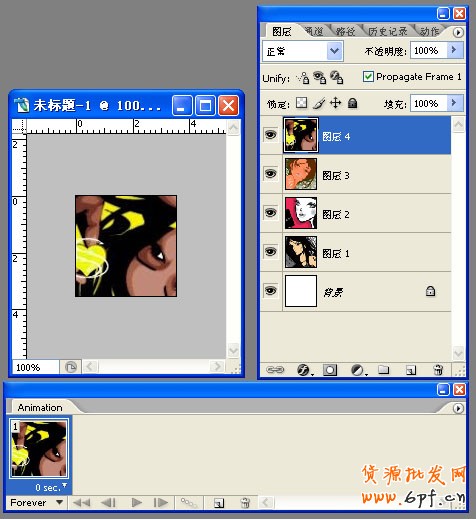Link layers with the chain icon

[275, 369]
